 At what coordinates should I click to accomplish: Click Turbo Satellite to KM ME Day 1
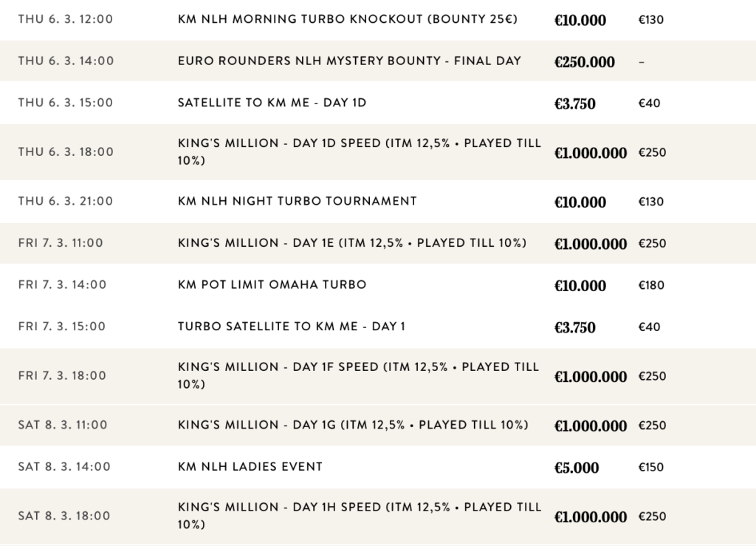pos(291,327)
